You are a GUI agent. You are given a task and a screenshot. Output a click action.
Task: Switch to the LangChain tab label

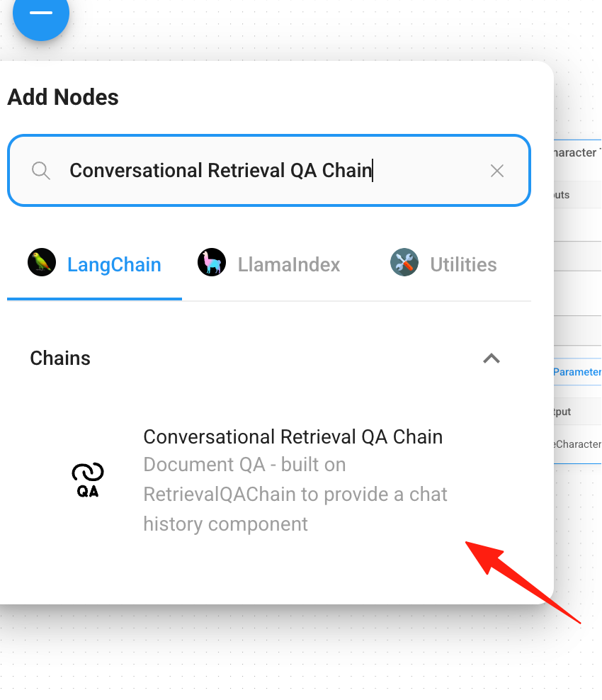pyautogui.click(x=114, y=264)
